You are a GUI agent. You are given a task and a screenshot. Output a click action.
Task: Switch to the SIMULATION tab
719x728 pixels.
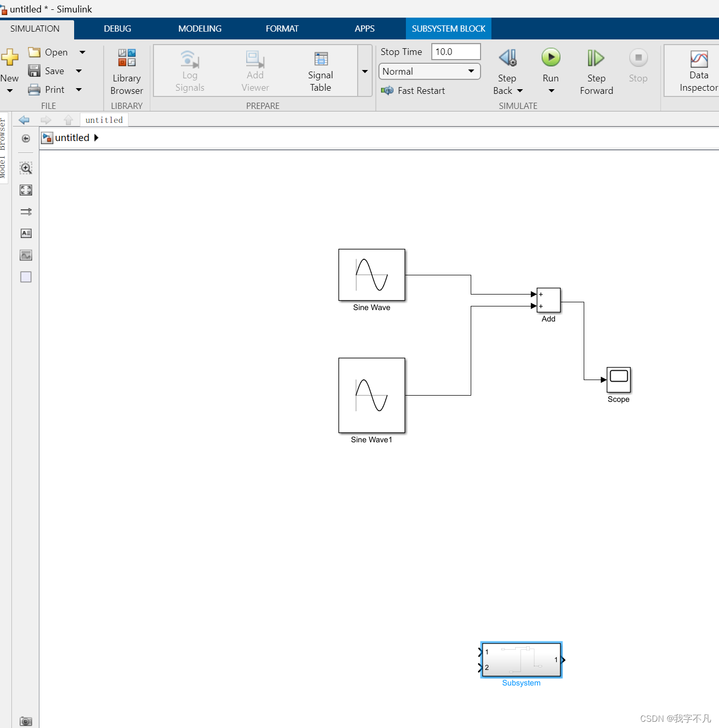pos(35,29)
